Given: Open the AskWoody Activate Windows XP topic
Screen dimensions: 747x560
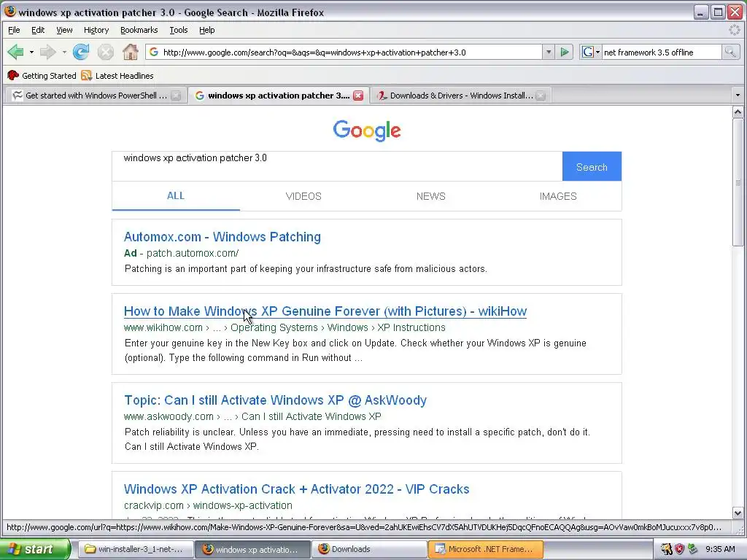Looking at the screenshot, I should point(275,400).
